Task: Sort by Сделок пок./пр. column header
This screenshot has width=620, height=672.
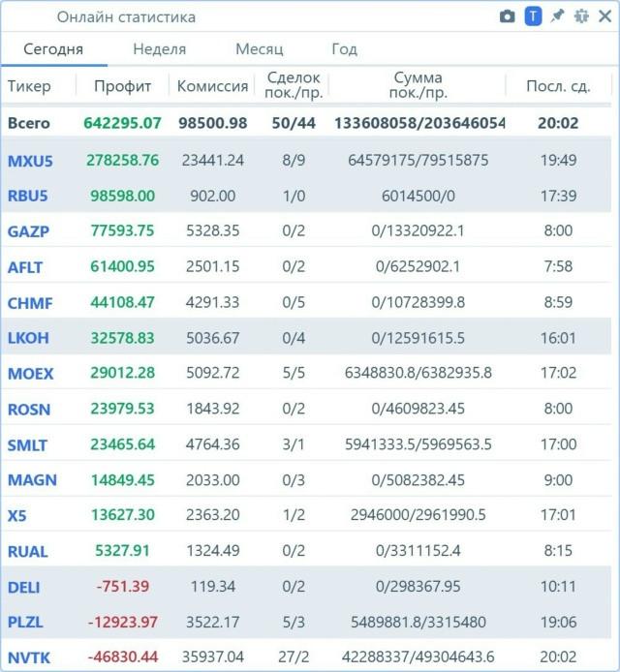Action: 294,85
